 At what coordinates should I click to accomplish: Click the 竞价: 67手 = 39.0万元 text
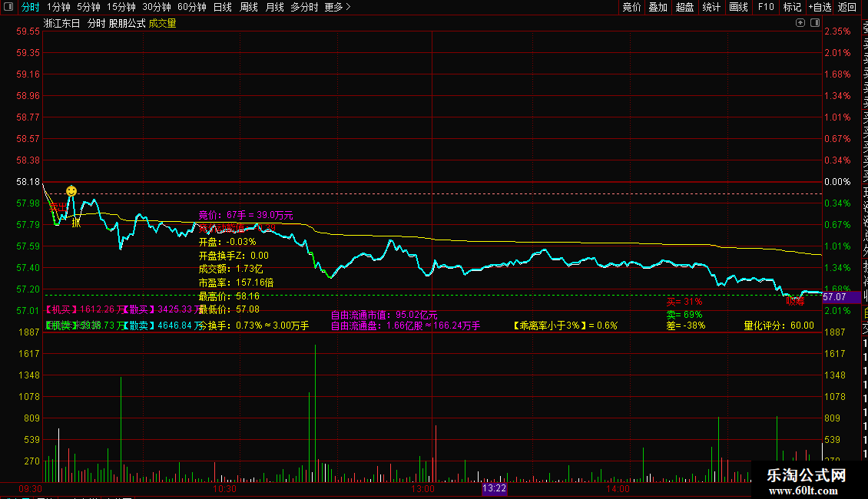pyautogui.click(x=246, y=215)
